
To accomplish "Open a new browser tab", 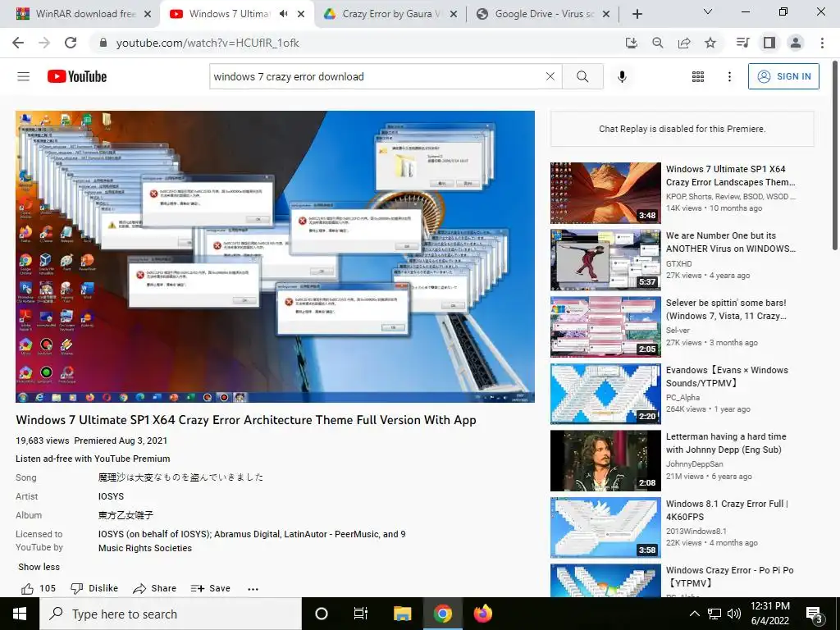I will pyautogui.click(x=637, y=14).
